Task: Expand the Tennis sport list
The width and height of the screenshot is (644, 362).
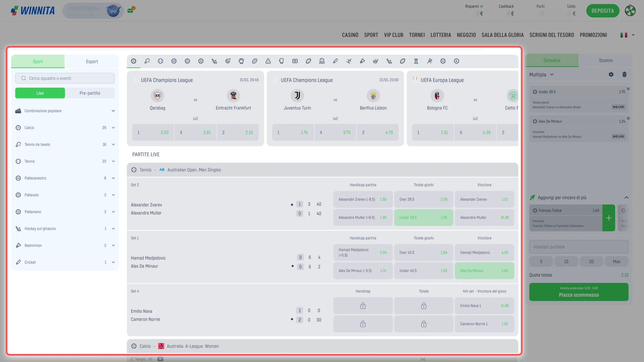Action: point(65,161)
